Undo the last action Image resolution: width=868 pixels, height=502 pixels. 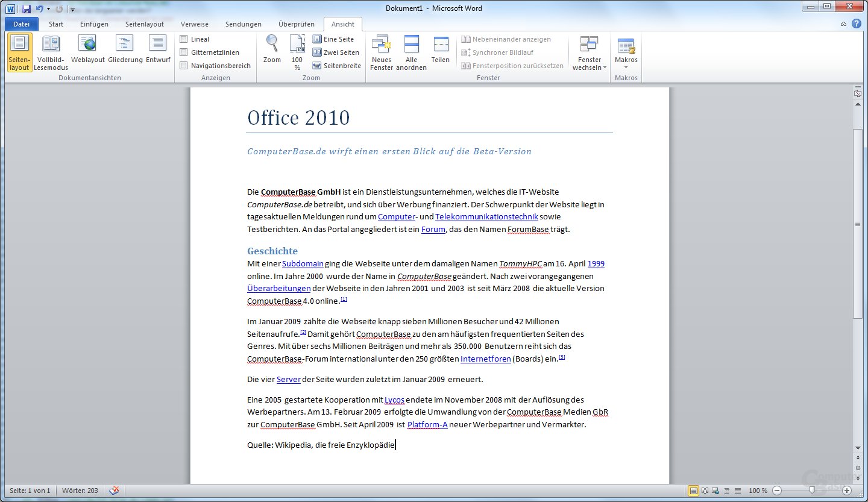click(x=40, y=9)
